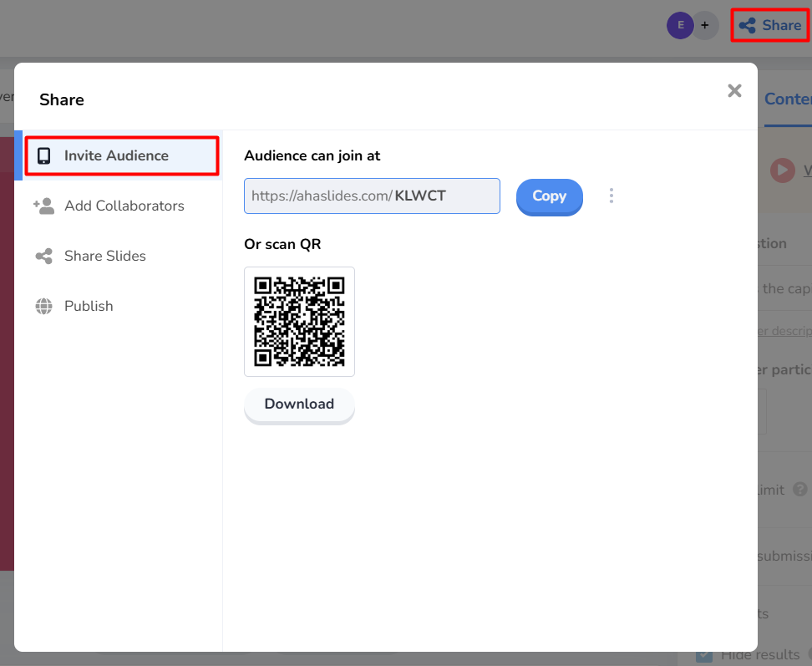Click the 'Or scan QR' label
The width and height of the screenshot is (812, 666).
click(282, 244)
